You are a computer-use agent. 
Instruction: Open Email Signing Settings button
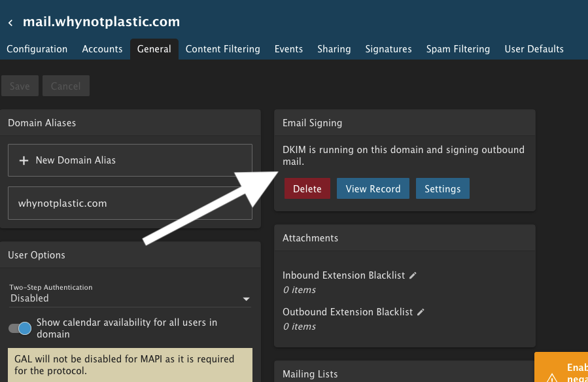pos(442,189)
